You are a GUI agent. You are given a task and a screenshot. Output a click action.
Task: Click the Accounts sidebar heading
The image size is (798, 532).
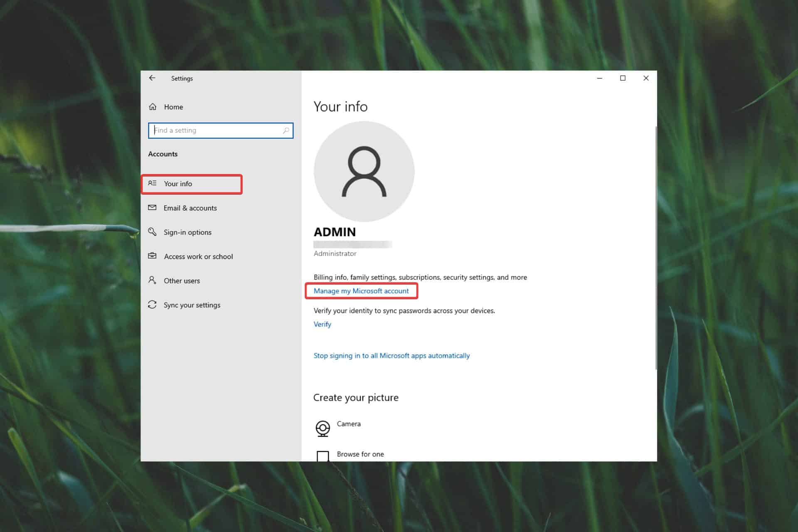pos(163,154)
